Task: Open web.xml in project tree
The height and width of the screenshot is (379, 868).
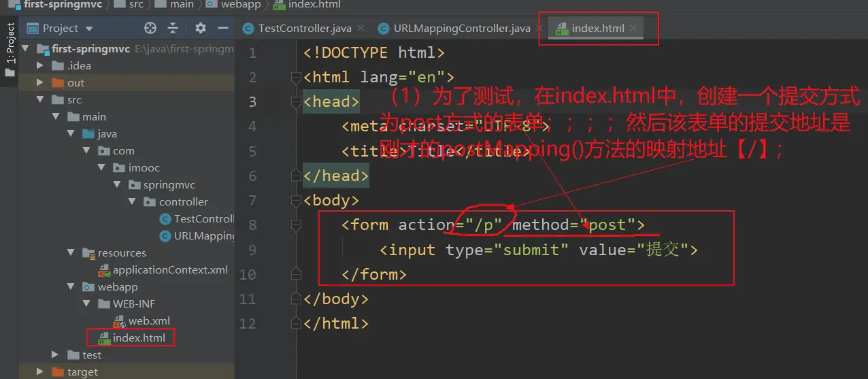Action: pos(141,320)
